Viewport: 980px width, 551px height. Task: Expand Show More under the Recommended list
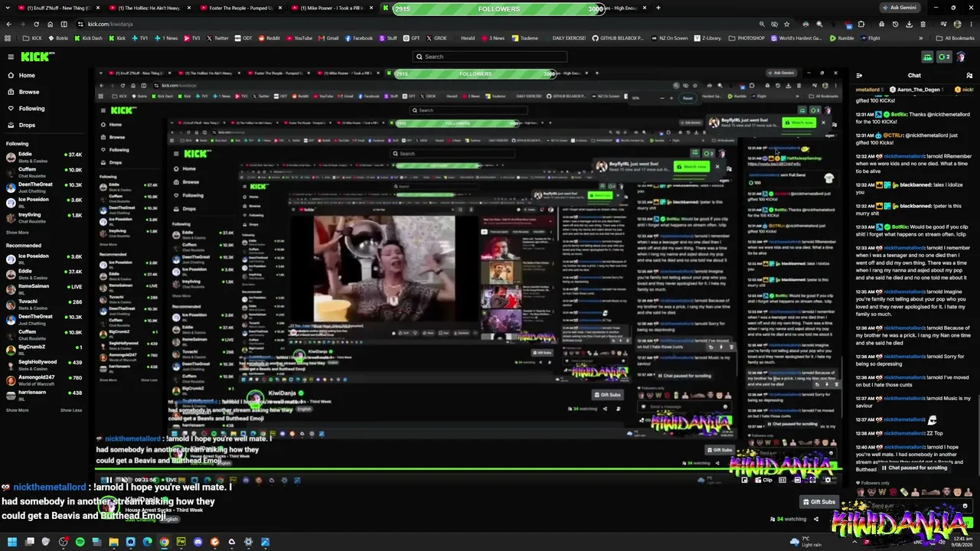(17, 410)
